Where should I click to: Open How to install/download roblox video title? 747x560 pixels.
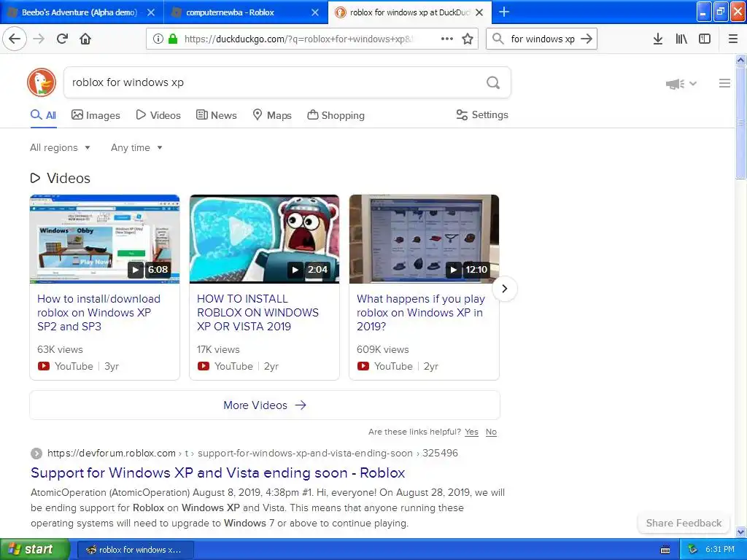point(98,312)
